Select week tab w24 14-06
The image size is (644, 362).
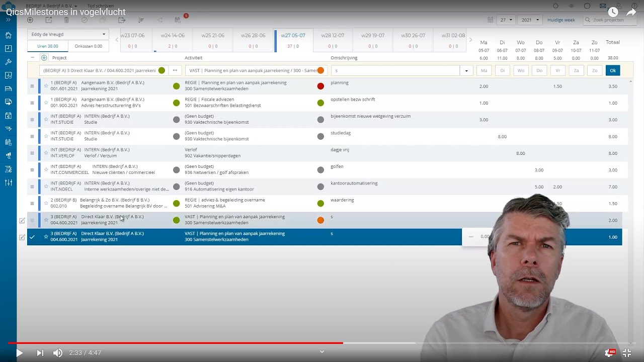pos(173,40)
